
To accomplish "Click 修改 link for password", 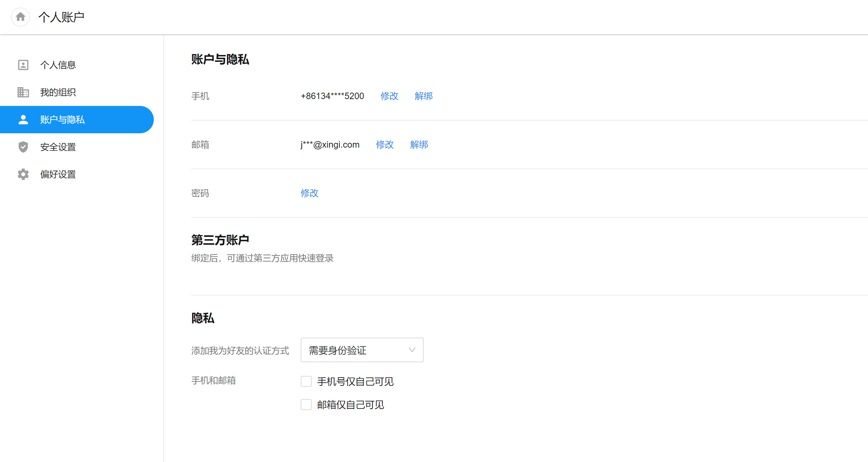I will (309, 193).
